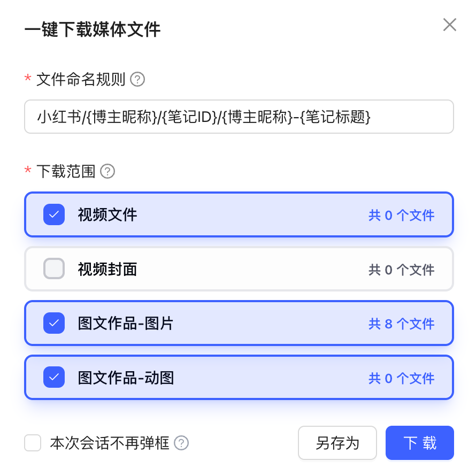The image size is (476, 476).
Task: Close the 一键下载媒体文件 dialog
Action: [449, 25]
